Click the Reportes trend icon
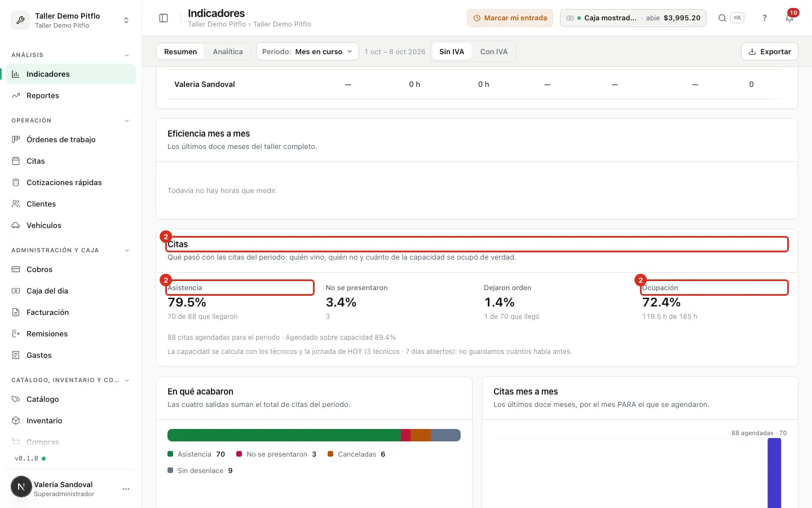 (16, 95)
